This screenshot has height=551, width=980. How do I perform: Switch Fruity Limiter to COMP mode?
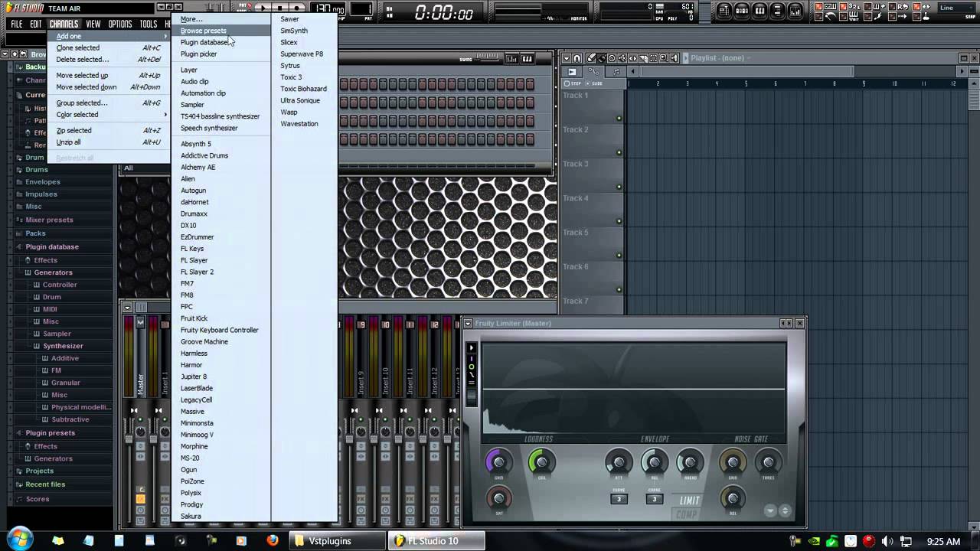point(686,514)
